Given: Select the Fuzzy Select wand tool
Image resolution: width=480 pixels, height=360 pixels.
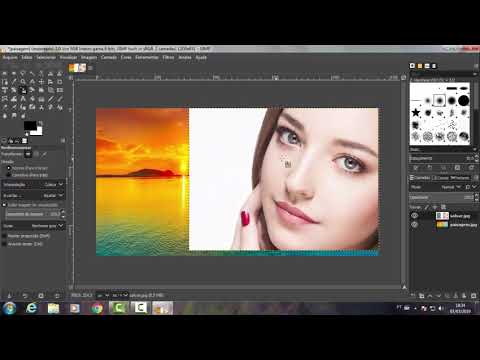Looking at the screenshot, I should (x=32, y=73).
